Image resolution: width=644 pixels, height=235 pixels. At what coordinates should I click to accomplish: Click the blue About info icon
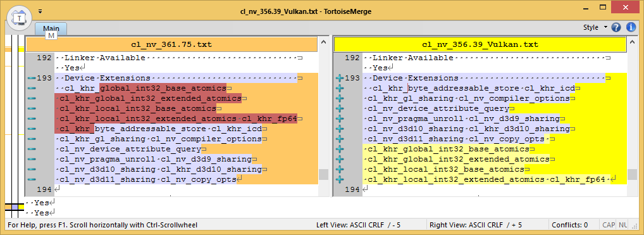tap(631, 28)
